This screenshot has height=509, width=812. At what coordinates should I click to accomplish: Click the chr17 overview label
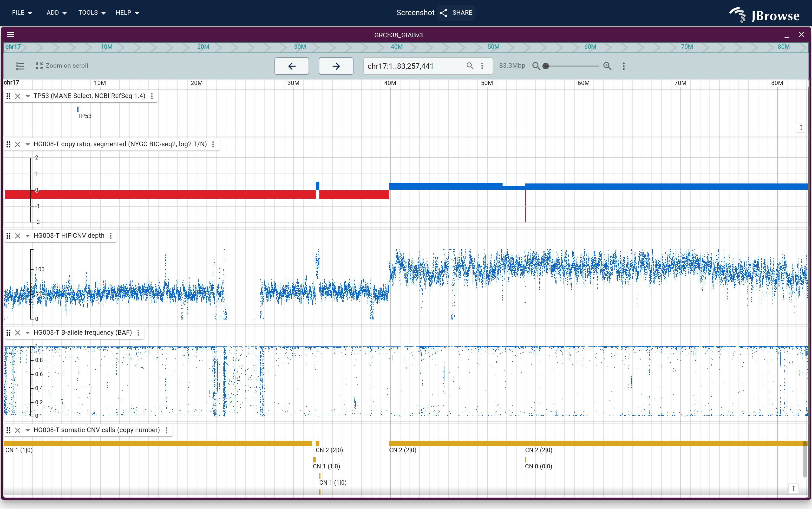click(x=13, y=47)
